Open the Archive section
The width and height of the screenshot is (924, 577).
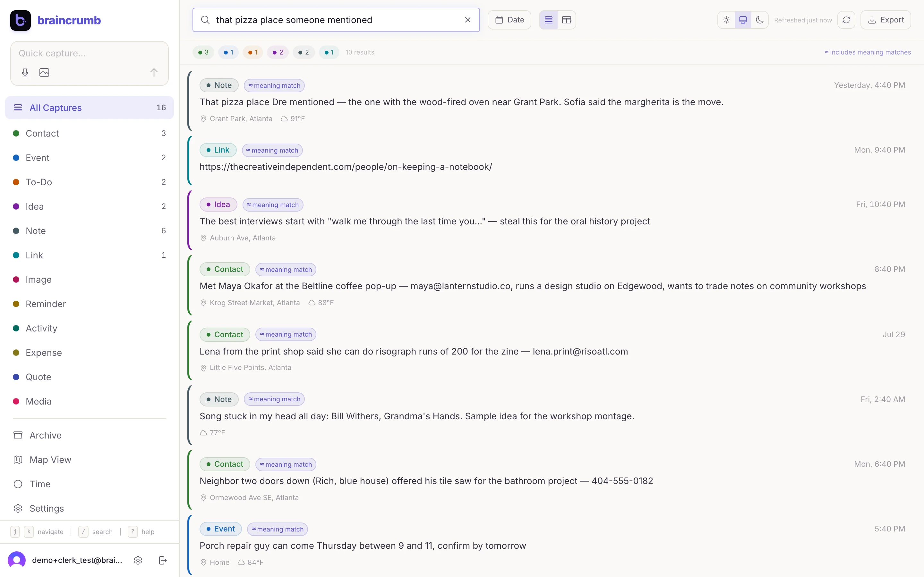[x=46, y=435]
